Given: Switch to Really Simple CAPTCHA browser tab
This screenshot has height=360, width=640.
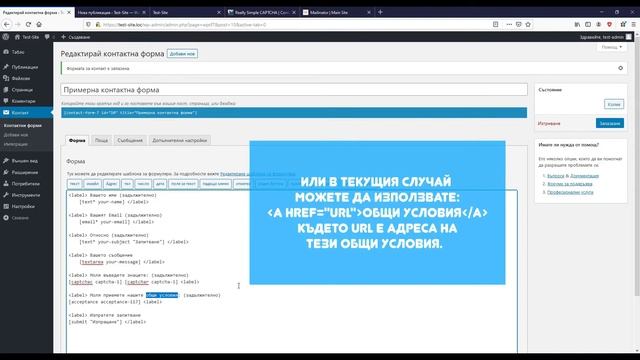Looking at the screenshot, I should click(262, 12).
